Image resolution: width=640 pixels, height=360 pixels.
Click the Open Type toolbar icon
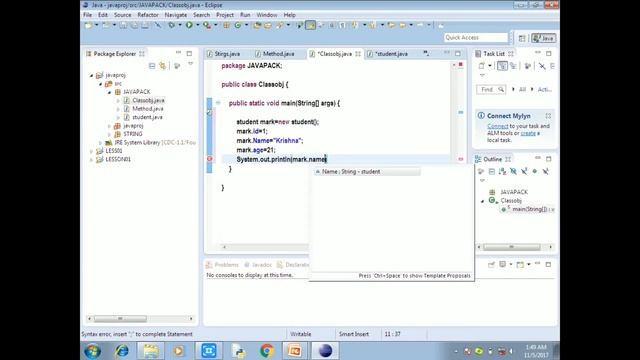pyautogui.click(x=257, y=25)
